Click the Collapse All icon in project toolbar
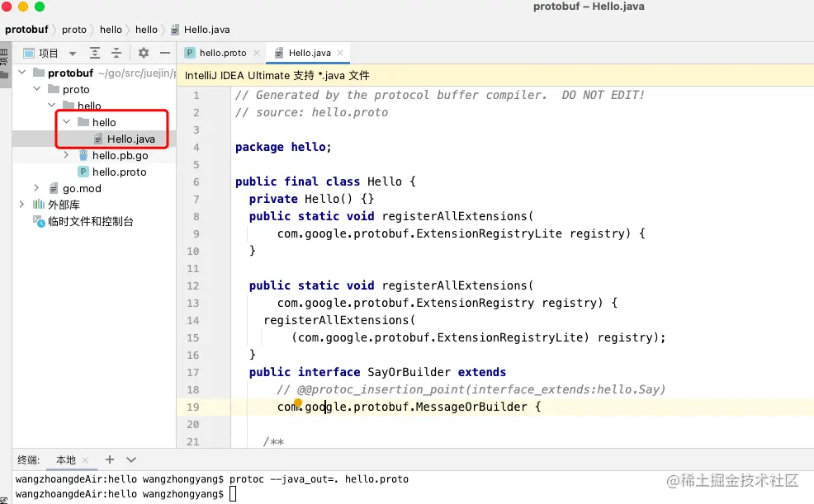814x504 pixels. click(x=116, y=53)
